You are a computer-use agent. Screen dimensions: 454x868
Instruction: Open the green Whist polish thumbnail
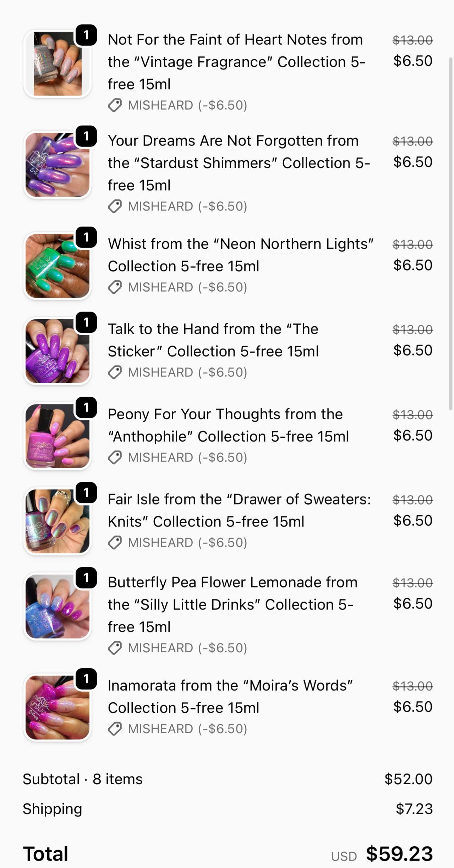pyautogui.click(x=57, y=266)
